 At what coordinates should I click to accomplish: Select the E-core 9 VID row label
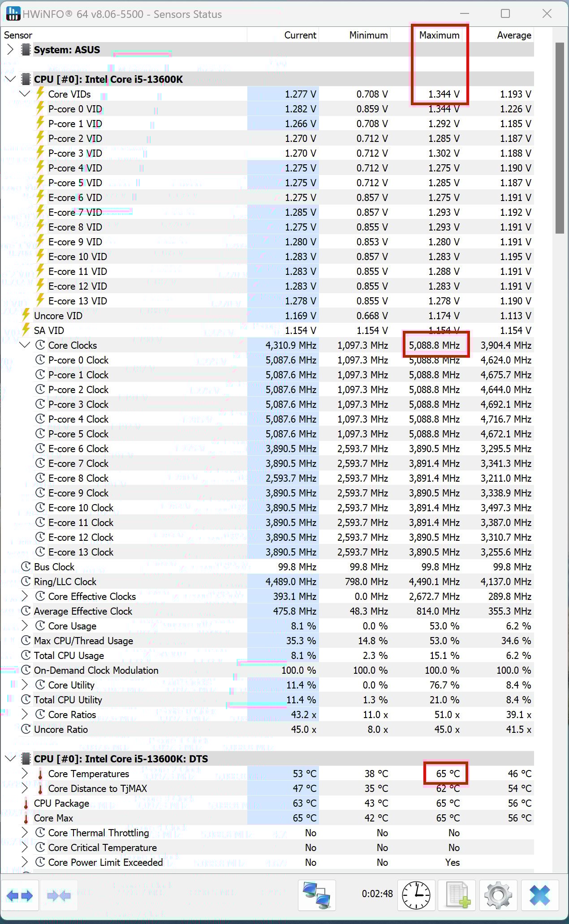[75, 242]
